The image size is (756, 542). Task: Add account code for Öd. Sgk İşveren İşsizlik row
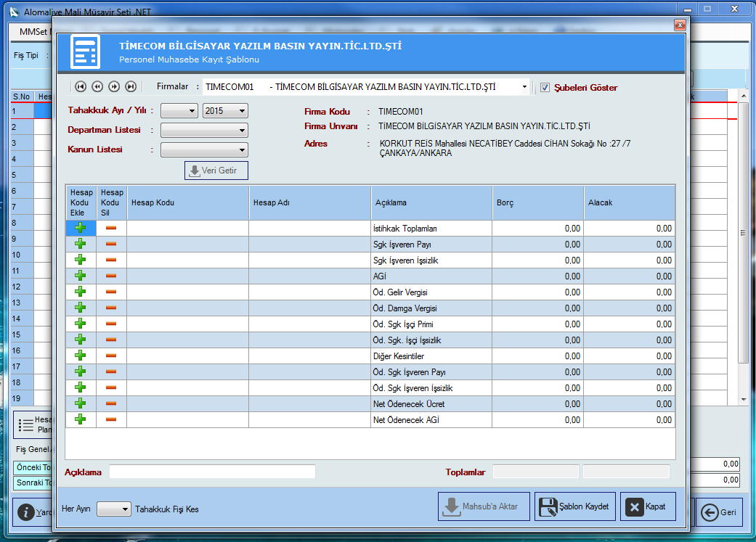81,387
